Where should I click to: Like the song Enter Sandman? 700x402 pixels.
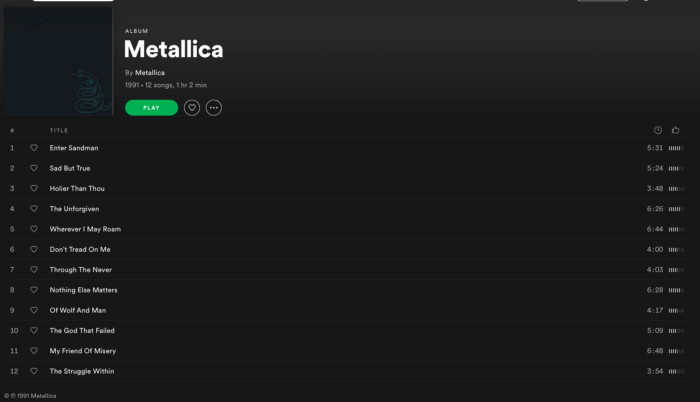tap(34, 148)
